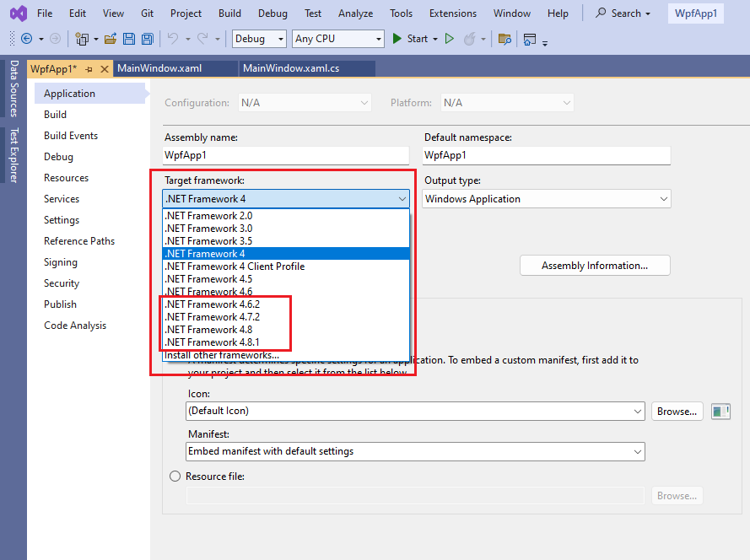This screenshot has height=560, width=750.
Task: Click the Save All icon
Action: click(x=148, y=39)
